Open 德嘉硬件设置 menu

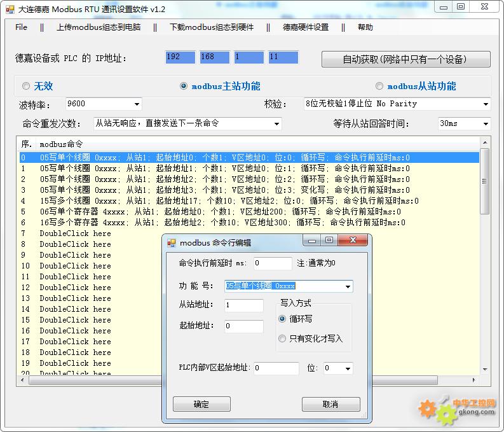[306, 27]
